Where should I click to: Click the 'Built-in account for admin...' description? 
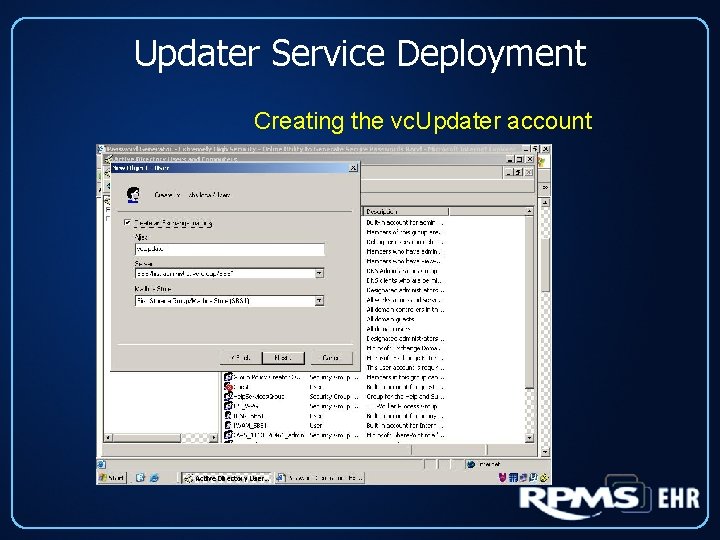pos(405,222)
